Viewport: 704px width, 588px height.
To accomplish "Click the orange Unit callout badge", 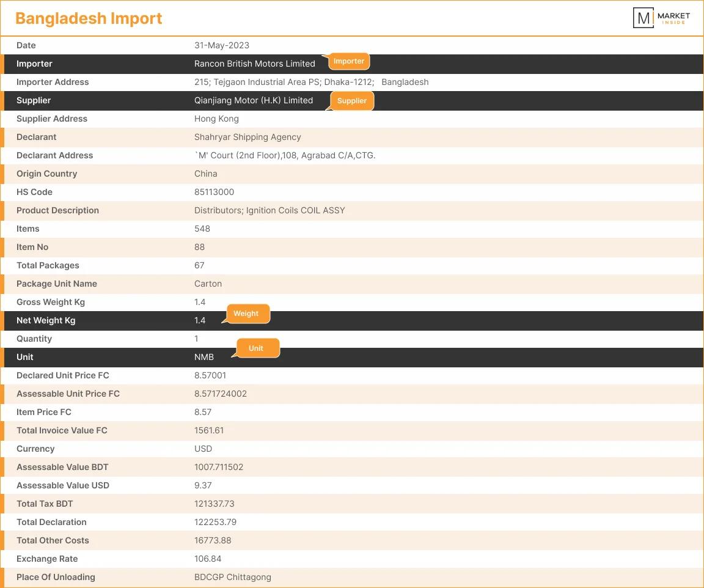I will 256,347.
